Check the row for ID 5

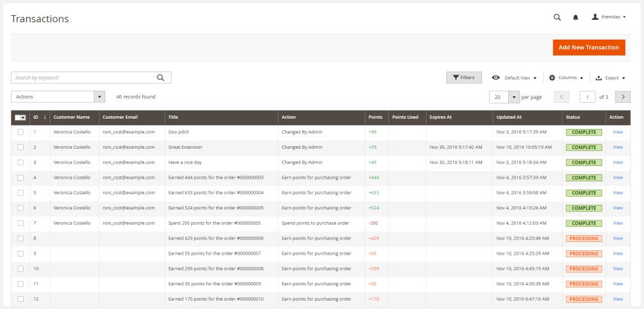pyautogui.click(x=20, y=193)
